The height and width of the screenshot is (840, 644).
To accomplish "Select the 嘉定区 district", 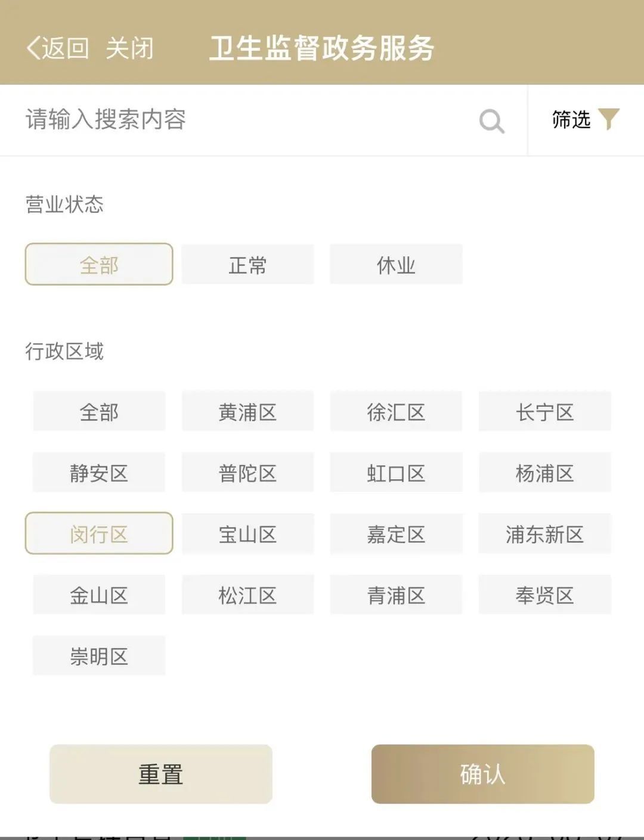I will click(x=396, y=534).
